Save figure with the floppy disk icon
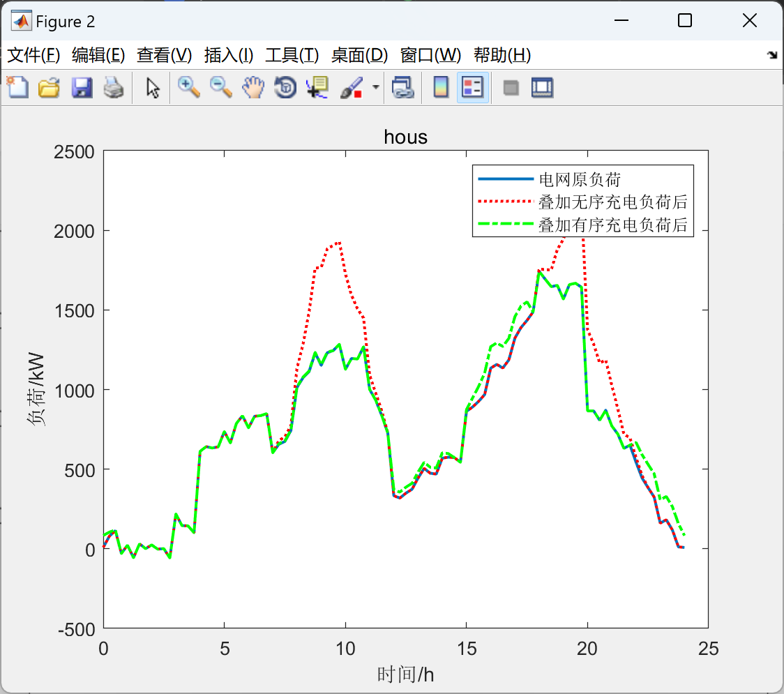The width and height of the screenshot is (784, 694). tap(82, 87)
